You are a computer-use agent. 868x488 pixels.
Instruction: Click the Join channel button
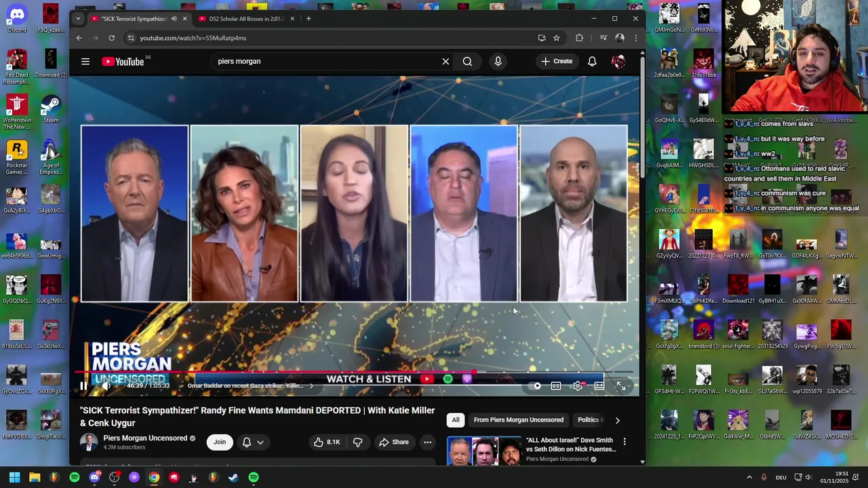pyautogui.click(x=220, y=442)
